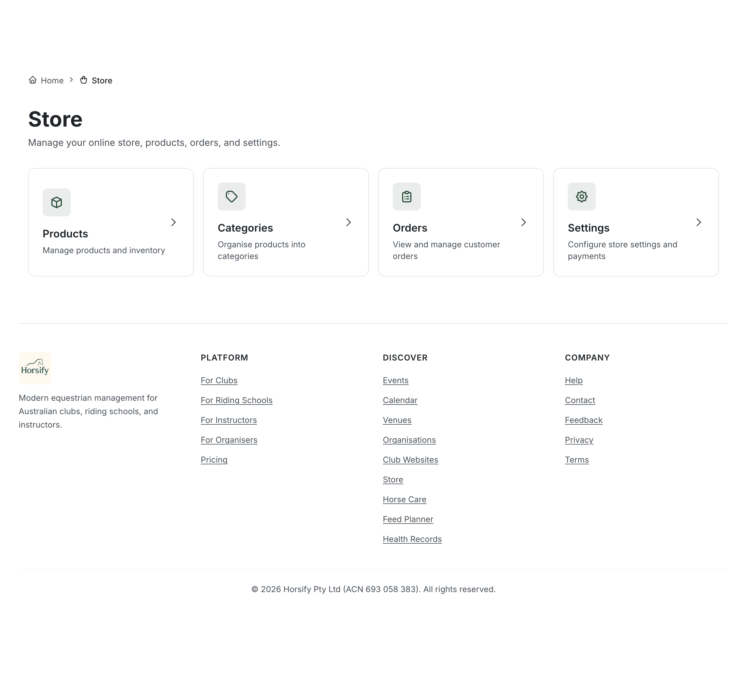Click the Settings gear icon

[582, 196]
